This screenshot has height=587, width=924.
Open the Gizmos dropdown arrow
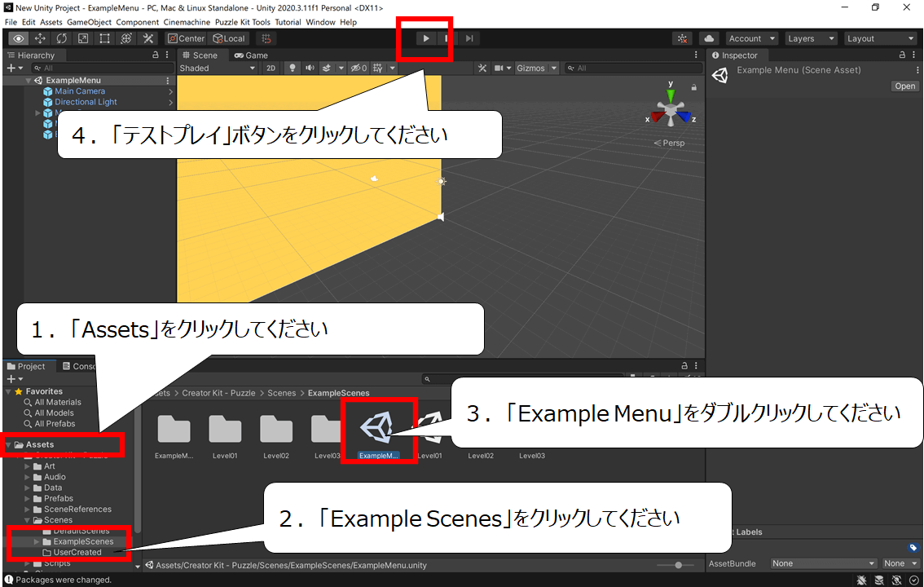click(x=554, y=68)
